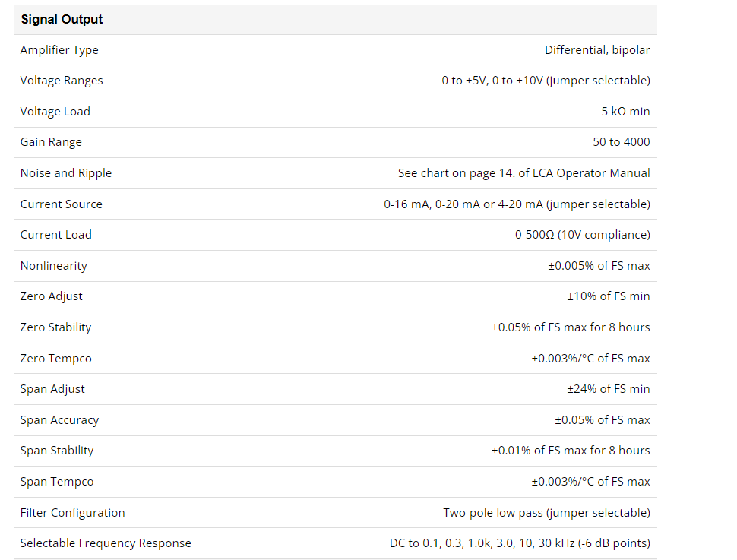Select the Voltage Load label
Image resolution: width=737 pixels, height=560 pixels.
(x=55, y=112)
